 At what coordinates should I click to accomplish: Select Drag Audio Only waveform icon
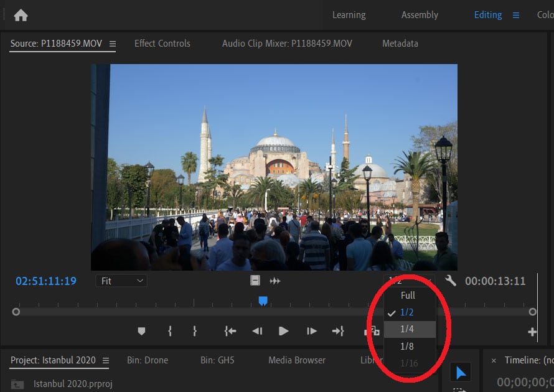point(275,281)
